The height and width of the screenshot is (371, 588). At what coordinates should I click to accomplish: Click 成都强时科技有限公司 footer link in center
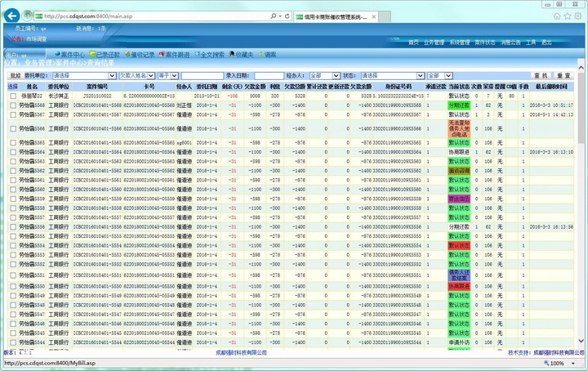coord(242,353)
